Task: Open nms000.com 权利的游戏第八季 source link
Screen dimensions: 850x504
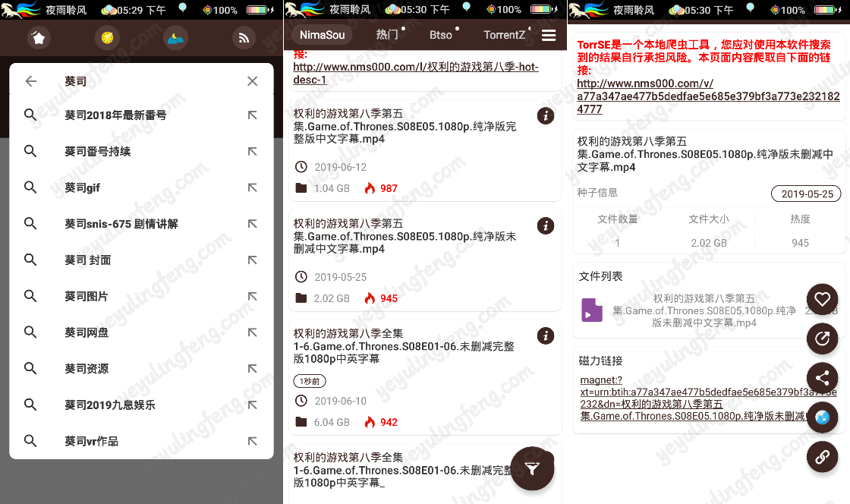Action: click(416, 73)
